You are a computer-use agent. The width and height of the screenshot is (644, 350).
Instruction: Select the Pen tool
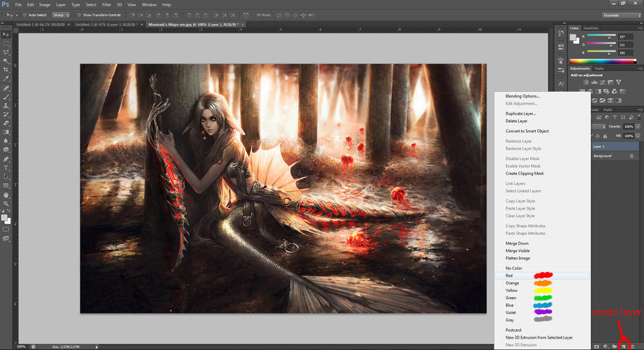click(x=6, y=159)
